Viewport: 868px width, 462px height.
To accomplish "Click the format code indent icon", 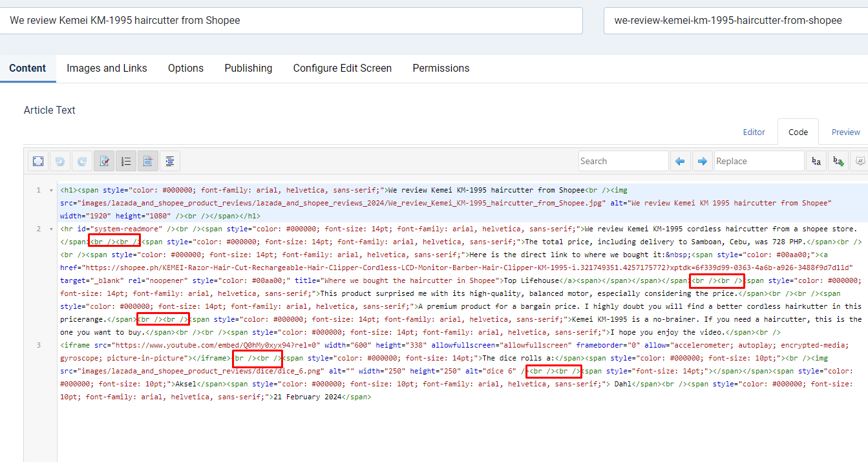I will (x=169, y=161).
